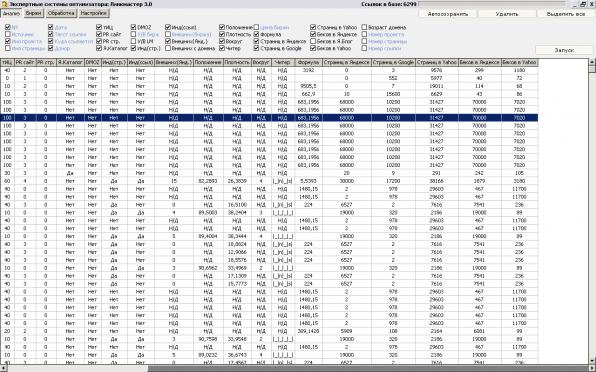Click the application icon in the title bar
This screenshot has width=596, height=372.
(4, 4)
